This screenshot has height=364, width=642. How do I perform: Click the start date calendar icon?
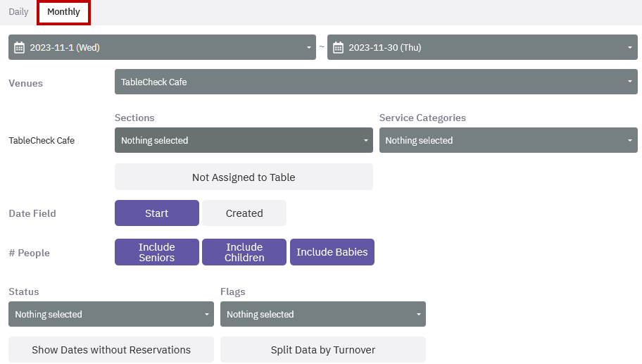(19, 47)
